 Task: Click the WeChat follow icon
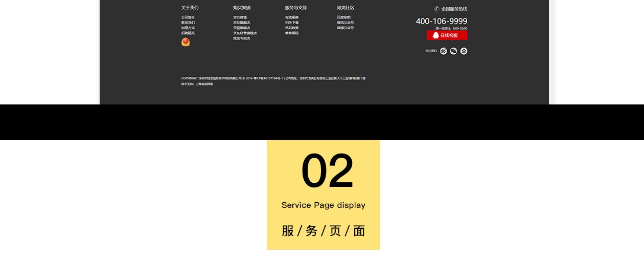pos(453,51)
